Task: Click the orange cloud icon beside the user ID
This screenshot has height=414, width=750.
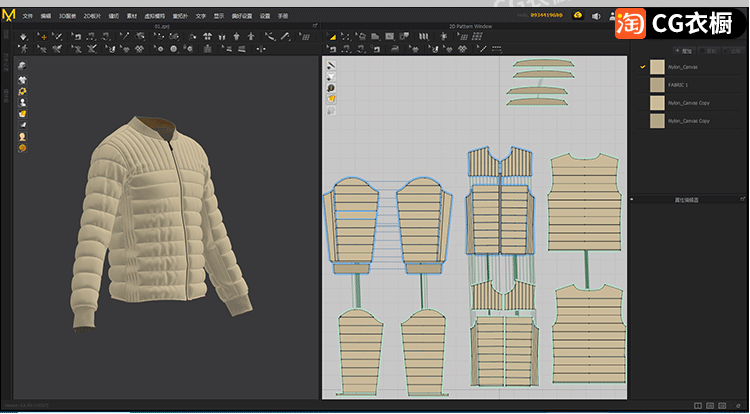Action: click(x=578, y=16)
